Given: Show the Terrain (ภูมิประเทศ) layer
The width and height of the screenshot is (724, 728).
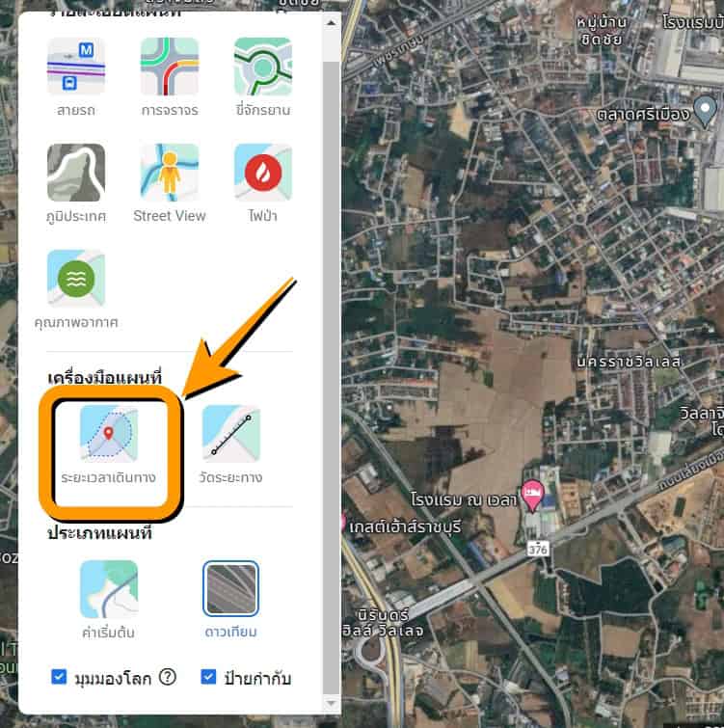Looking at the screenshot, I should pos(76,173).
